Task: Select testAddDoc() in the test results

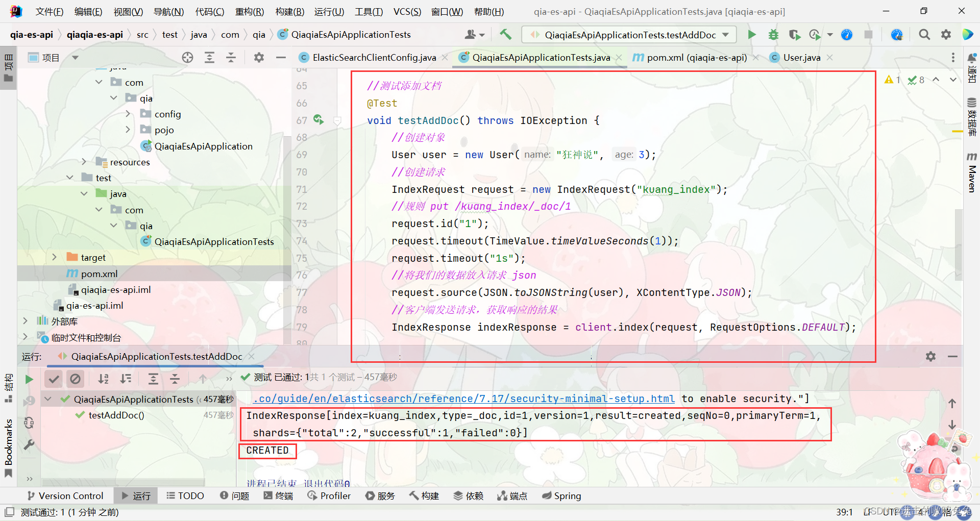Action: [116, 415]
